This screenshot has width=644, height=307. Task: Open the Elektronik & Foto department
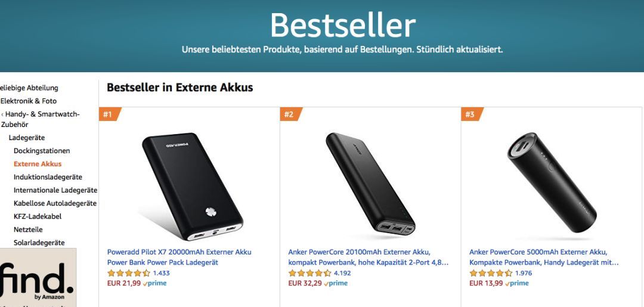(x=29, y=101)
